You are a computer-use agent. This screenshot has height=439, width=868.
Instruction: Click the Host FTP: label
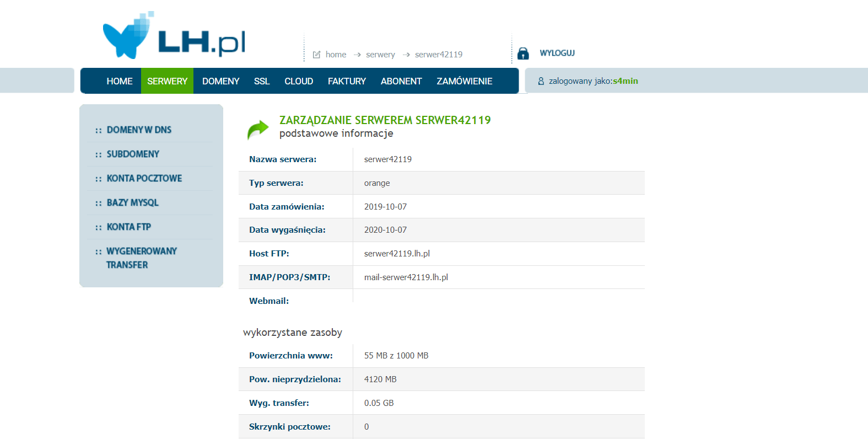click(269, 254)
